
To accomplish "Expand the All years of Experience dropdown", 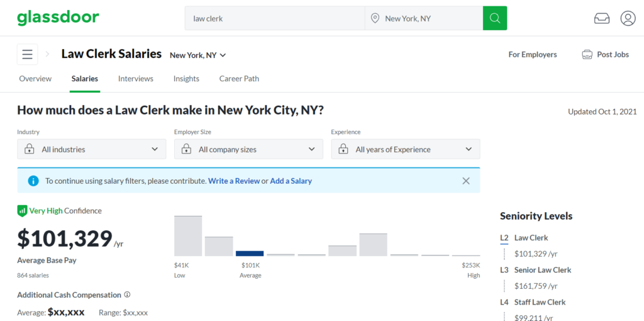I will click(406, 149).
